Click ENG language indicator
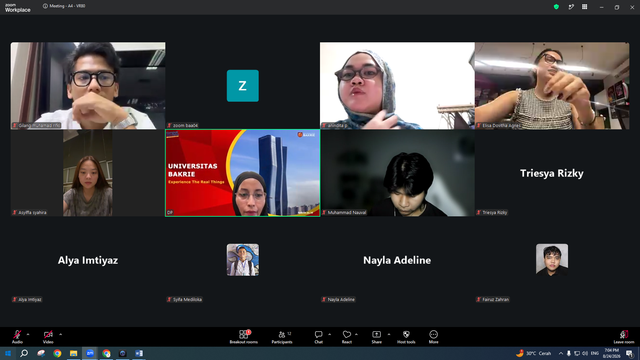 pyautogui.click(x=595, y=353)
